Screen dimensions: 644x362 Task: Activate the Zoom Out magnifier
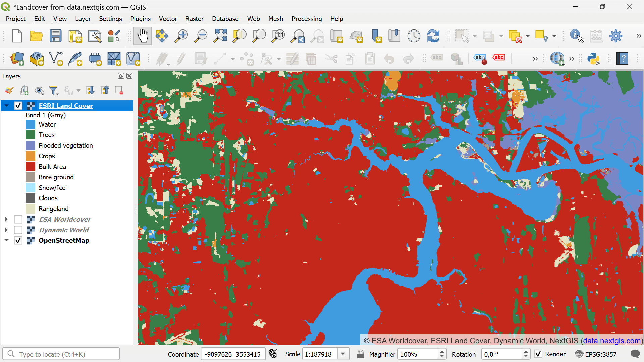pos(201,36)
